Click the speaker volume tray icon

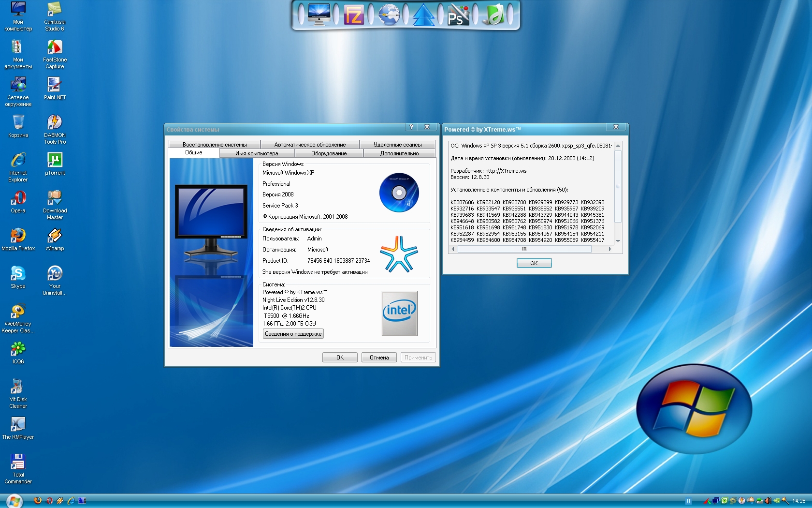click(x=768, y=501)
